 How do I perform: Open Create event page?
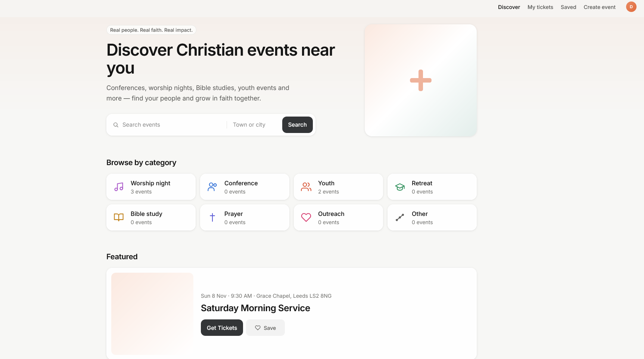[x=600, y=7]
